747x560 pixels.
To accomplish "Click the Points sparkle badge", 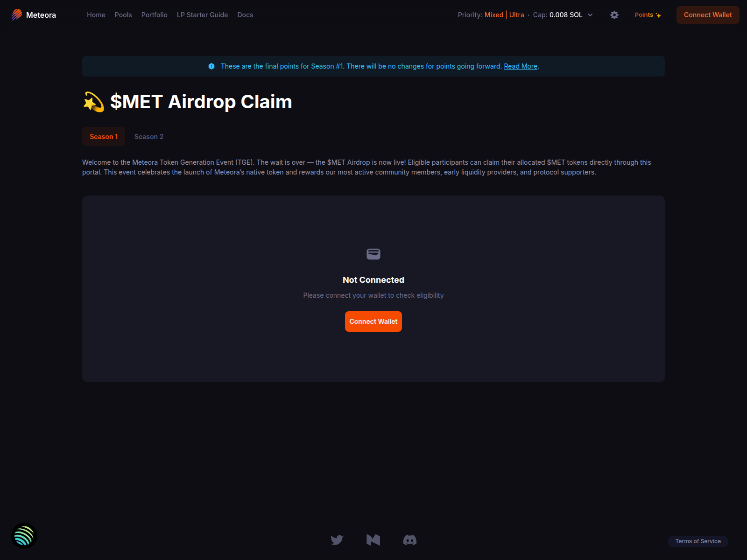I will [658, 15].
